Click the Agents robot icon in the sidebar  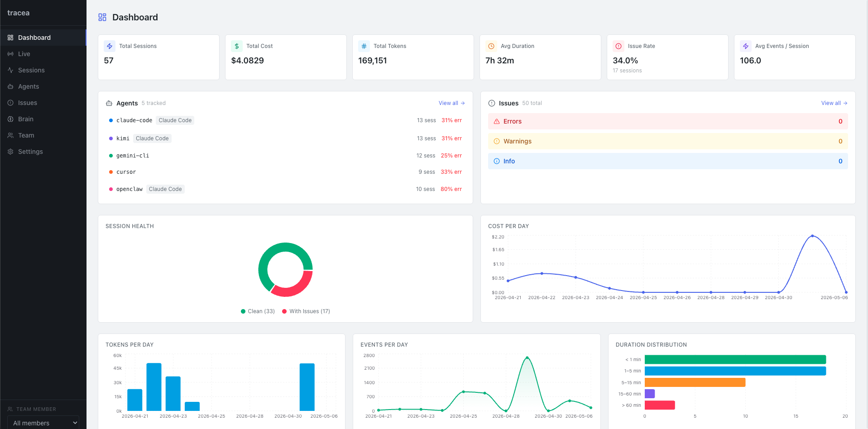10,86
